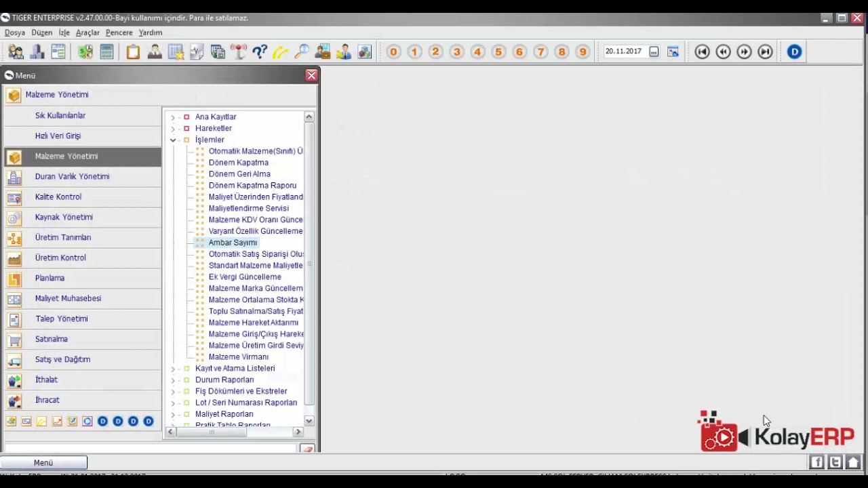Screen dimensions: 868x488
Task: Open the Düzen menu
Action: pos(41,33)
